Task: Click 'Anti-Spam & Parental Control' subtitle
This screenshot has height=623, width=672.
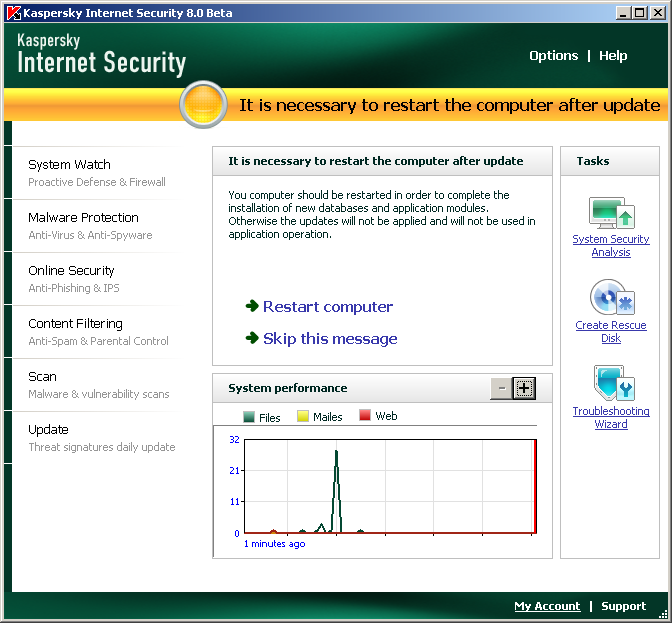Action: click(x=98, y=341)
